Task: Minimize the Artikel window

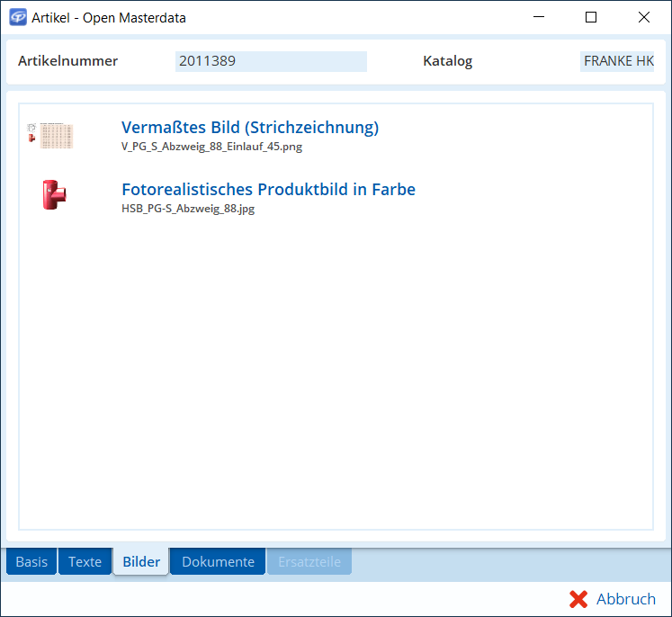Action: 540,17
